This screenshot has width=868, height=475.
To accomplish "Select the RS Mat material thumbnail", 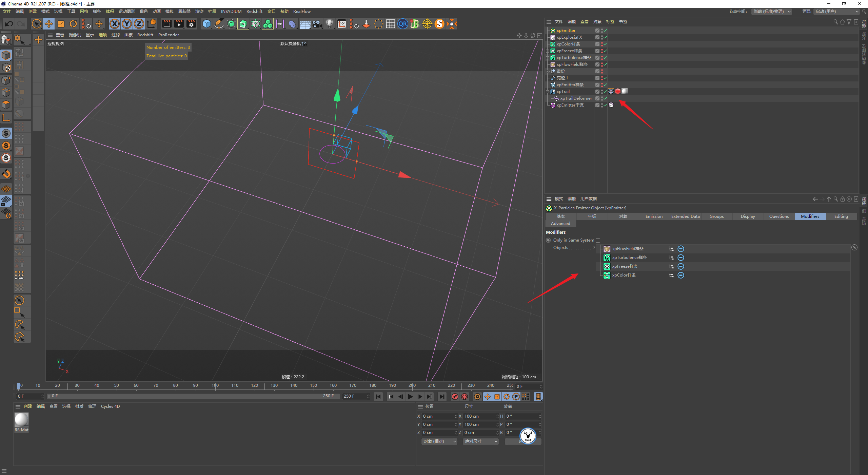I will (21, 420).
